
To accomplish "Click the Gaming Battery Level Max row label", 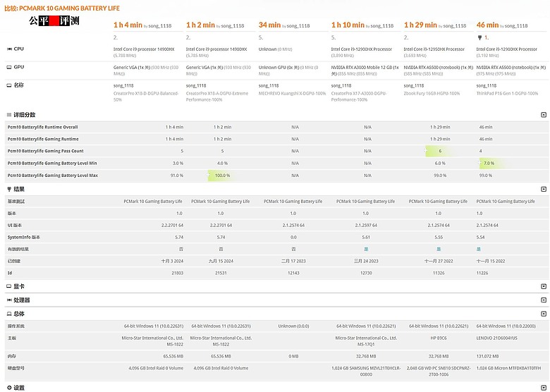I will pos(53,175).
